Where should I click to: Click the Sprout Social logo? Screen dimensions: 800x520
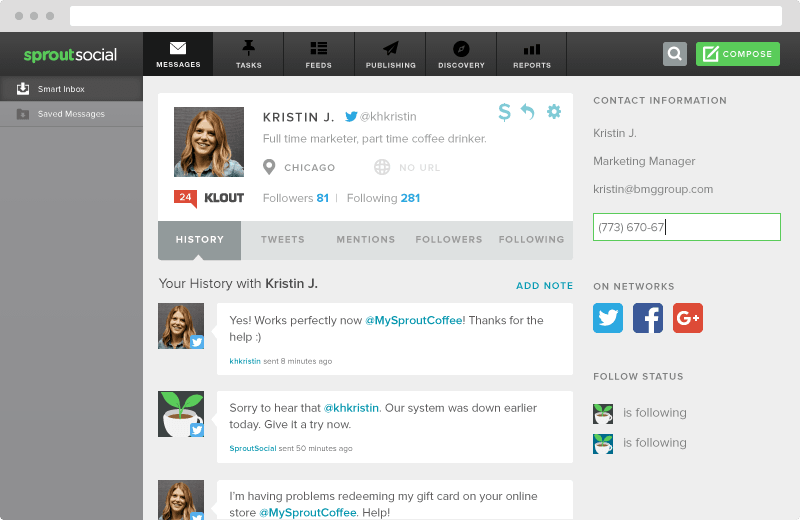(x=70, y=55)
